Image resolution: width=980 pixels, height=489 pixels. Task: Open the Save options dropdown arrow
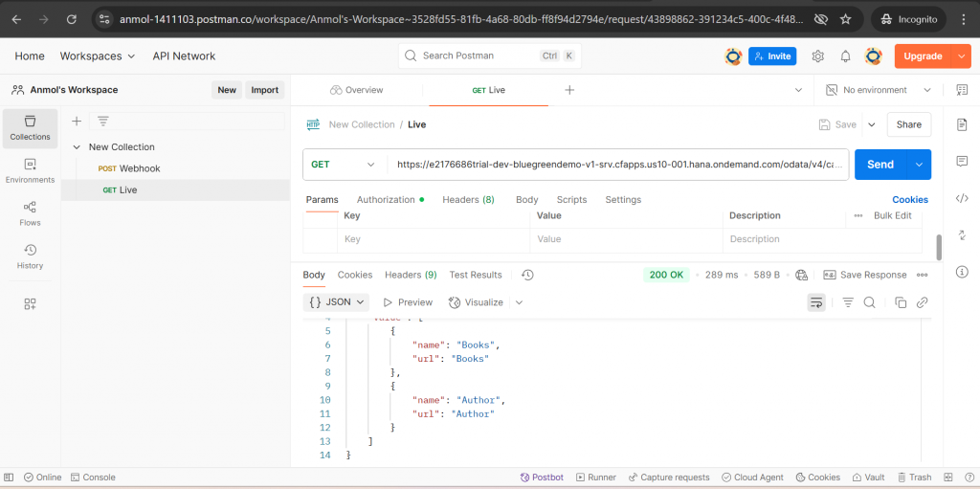tap(871, 124)
